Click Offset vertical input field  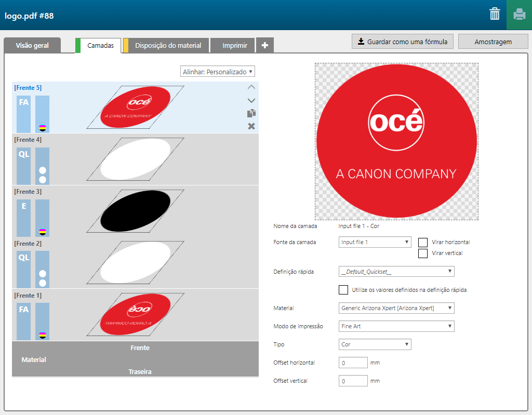click(353, 381)
